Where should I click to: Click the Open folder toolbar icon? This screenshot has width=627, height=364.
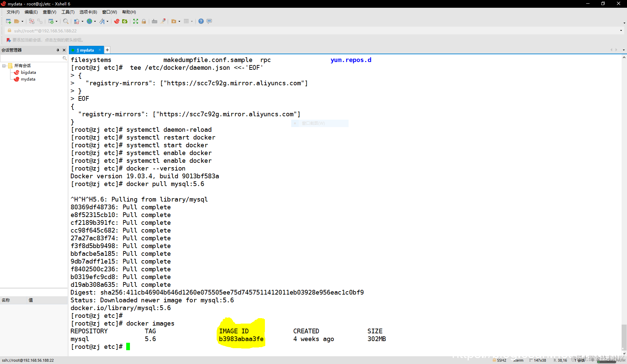click(x=17, y=21)
